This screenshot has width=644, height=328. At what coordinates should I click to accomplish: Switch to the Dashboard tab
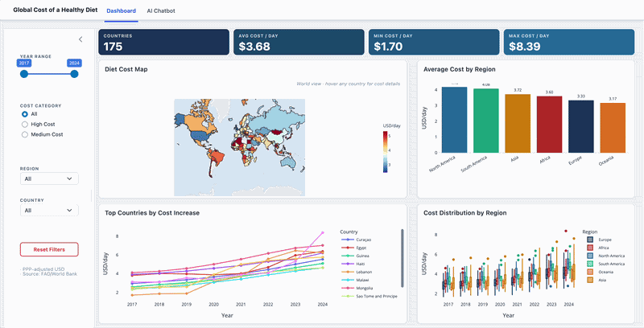pos(122,12)
